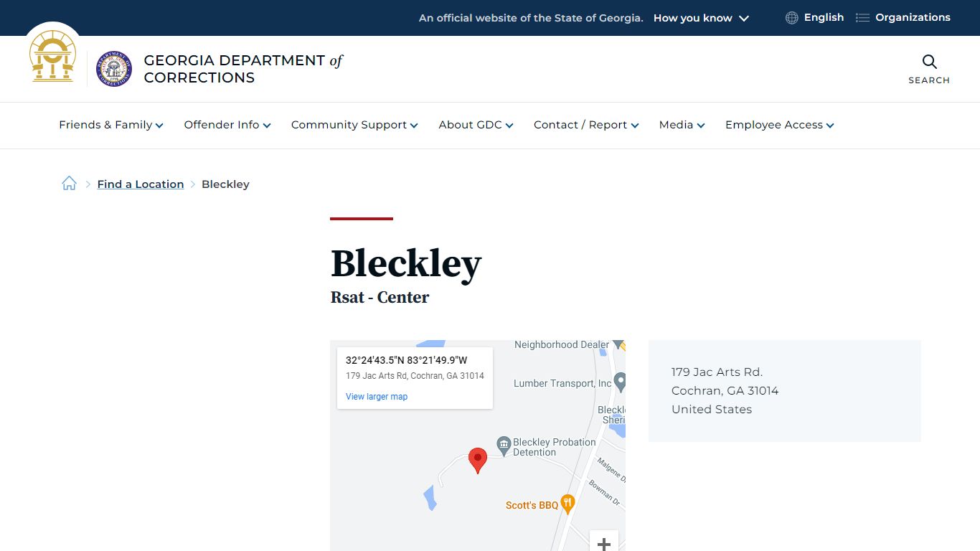980x551 pixels.
Task: Click Rsat - Center subtitle
Action: [380, 298]
